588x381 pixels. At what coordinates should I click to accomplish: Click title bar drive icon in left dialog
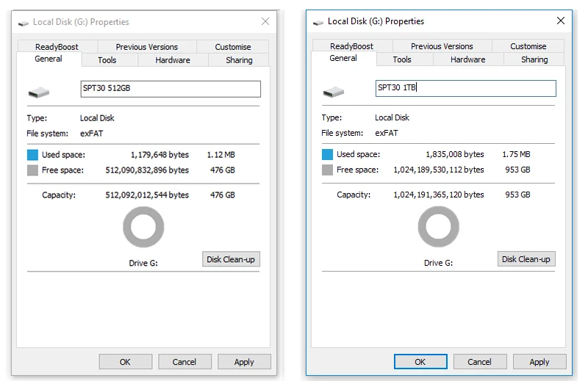pos(24,23)
